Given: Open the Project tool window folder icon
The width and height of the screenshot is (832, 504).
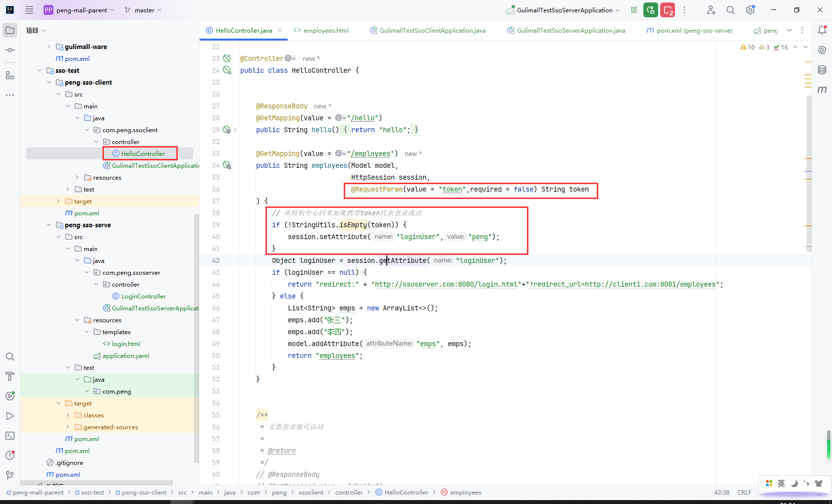Looking at the screenshot, I should 10,30.
